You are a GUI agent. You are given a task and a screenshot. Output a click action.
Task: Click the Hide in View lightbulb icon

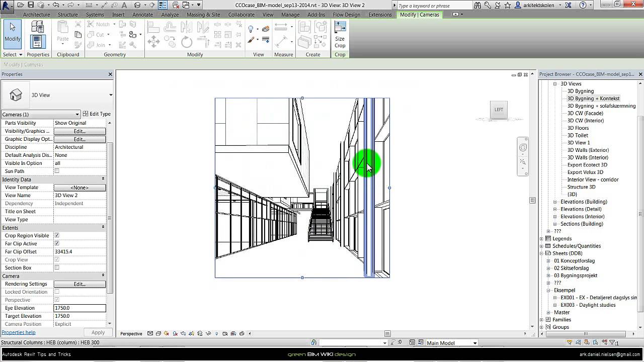coord(251,29)
